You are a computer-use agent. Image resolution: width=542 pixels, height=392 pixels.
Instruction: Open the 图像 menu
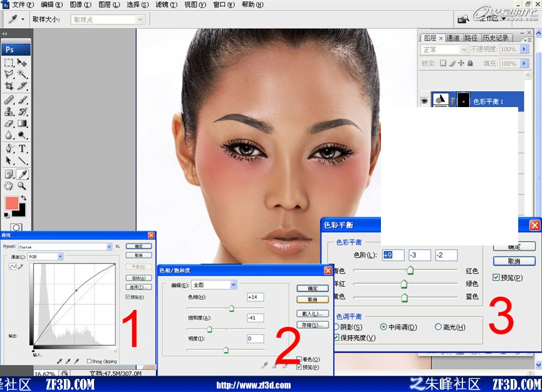[81, 4]
